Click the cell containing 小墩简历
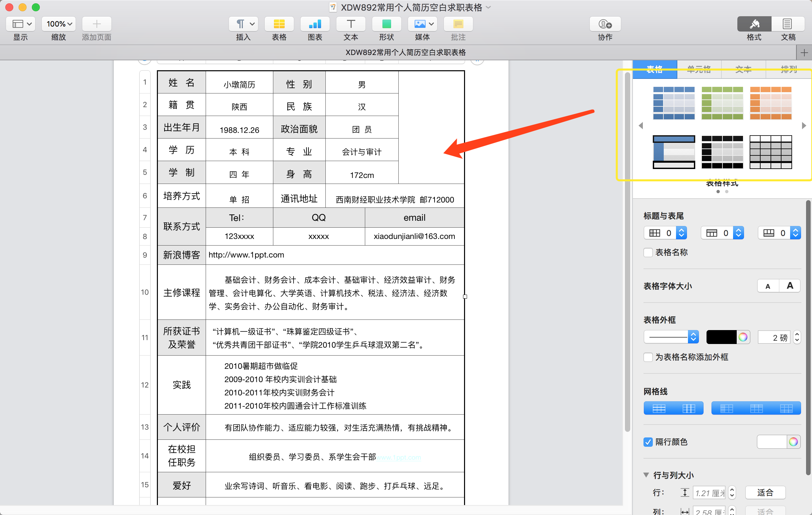 (239, 83)
